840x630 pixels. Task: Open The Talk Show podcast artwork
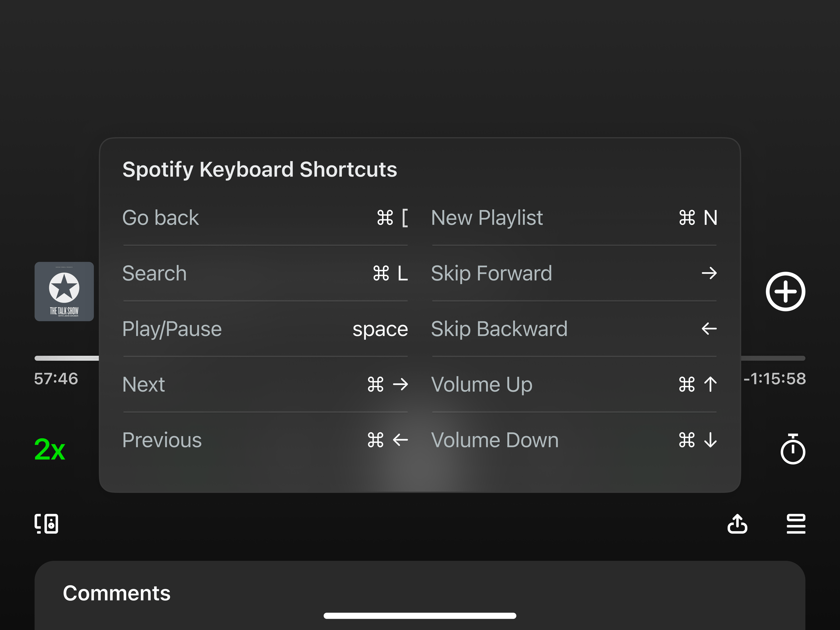point(64,291)
